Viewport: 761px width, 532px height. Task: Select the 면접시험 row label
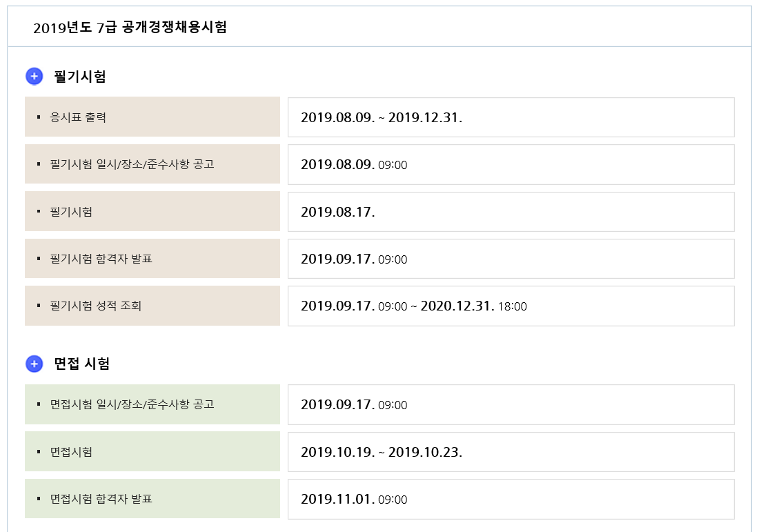click(71, 452)
